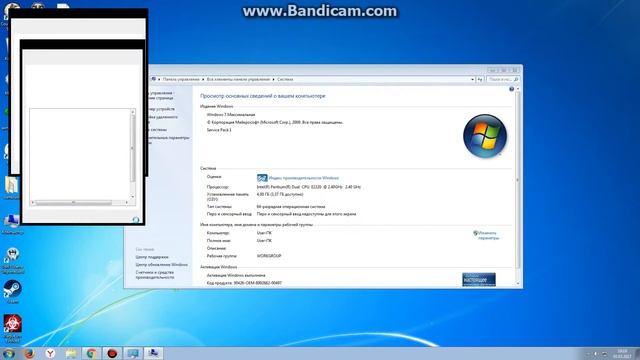Screen dimensions: 640x360
Task: Open the folder icon on the desktop
Action: tap(11, 188)
